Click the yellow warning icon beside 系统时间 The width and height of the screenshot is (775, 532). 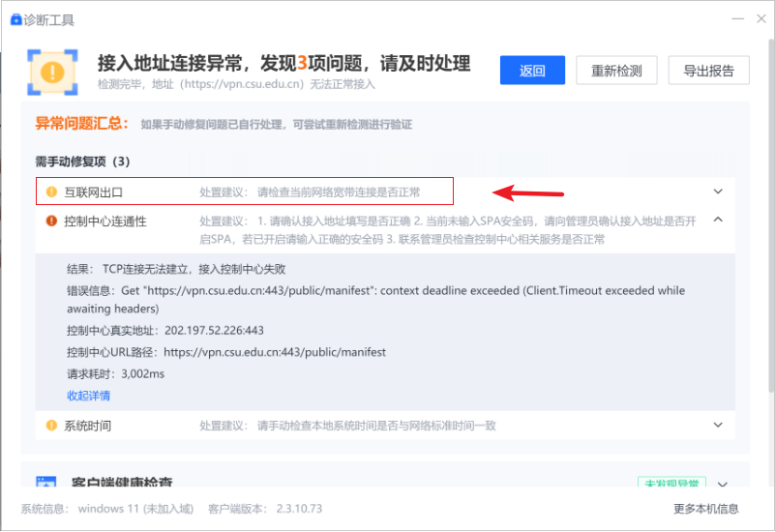(x=51, y=425)
